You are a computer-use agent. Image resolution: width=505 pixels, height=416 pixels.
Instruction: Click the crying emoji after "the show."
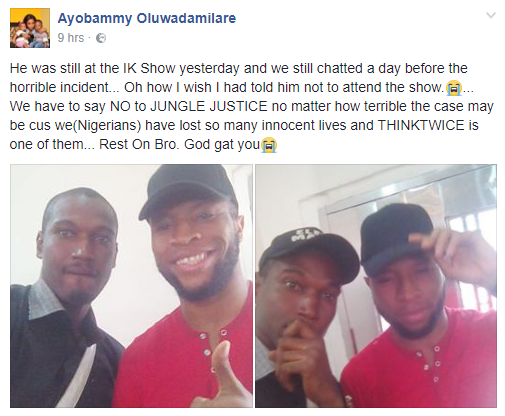point(453,88)
